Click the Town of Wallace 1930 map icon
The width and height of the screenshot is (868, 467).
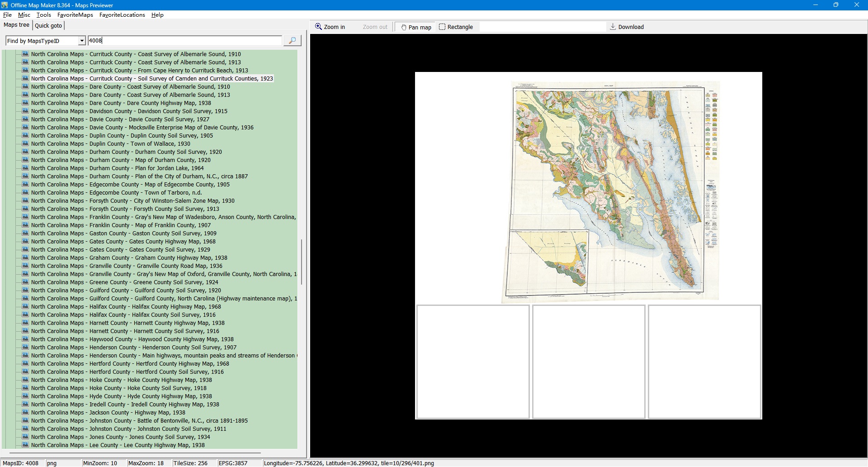pyautogui.click(x=26, y=144)
